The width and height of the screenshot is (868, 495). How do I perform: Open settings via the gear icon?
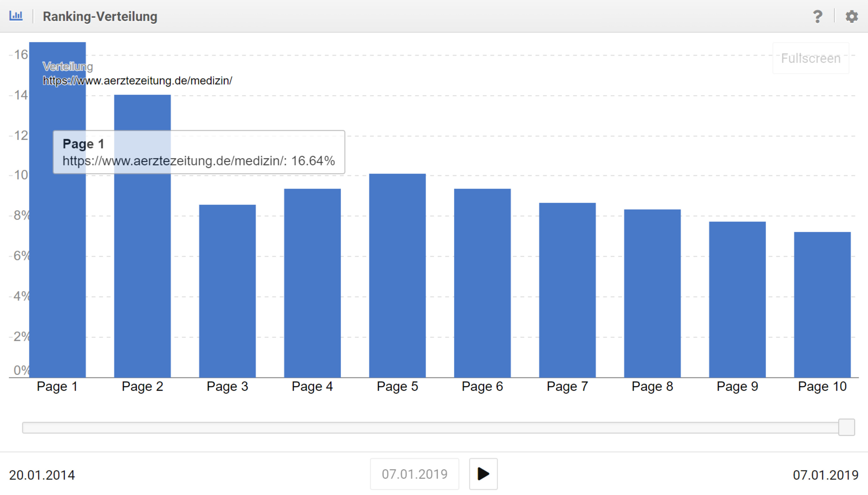coord(851,16)
